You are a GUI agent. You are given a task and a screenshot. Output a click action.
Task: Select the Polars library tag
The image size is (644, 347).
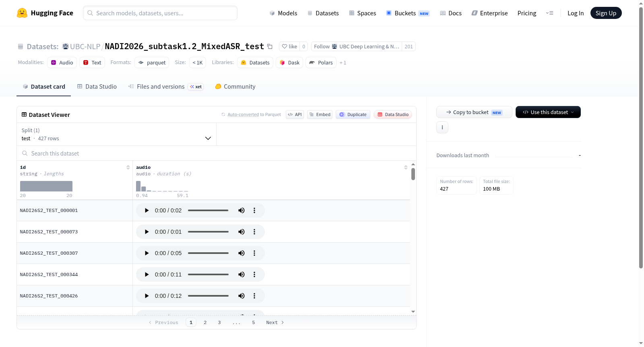tap(321, 62)
